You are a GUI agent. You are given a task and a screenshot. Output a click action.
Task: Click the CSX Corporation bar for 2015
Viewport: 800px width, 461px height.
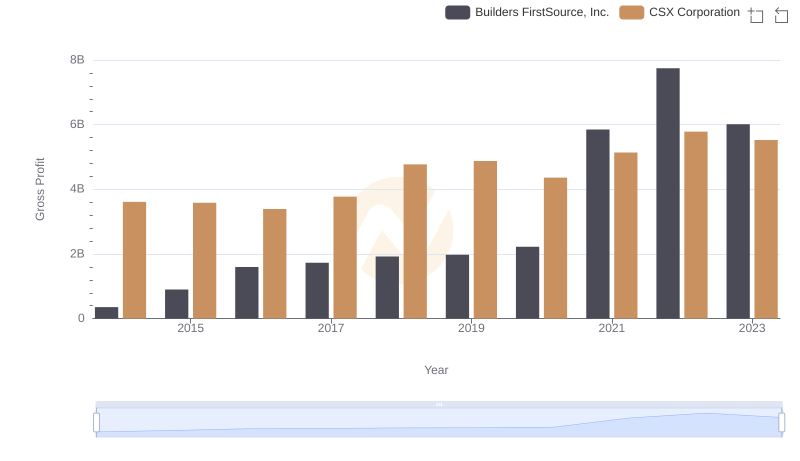(205, 261)
